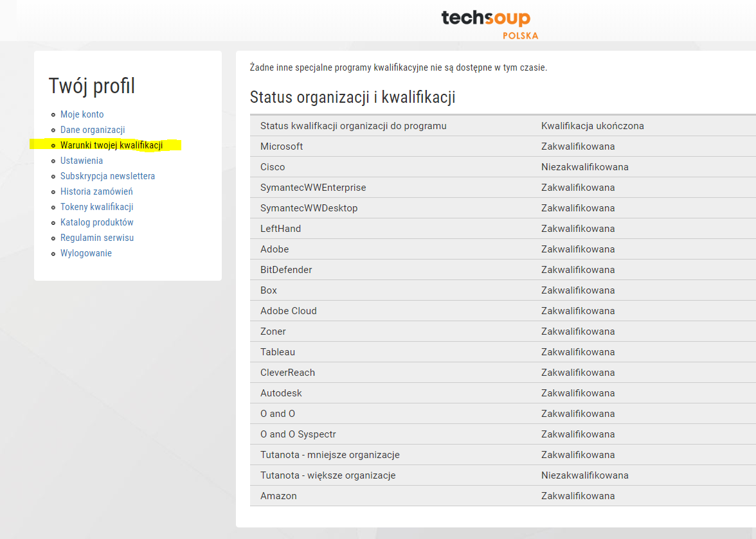This screenshot has width=756, height=539.
Task: Go to Dane organizacji
Action: pyautogui.click(x=93, y=130)
